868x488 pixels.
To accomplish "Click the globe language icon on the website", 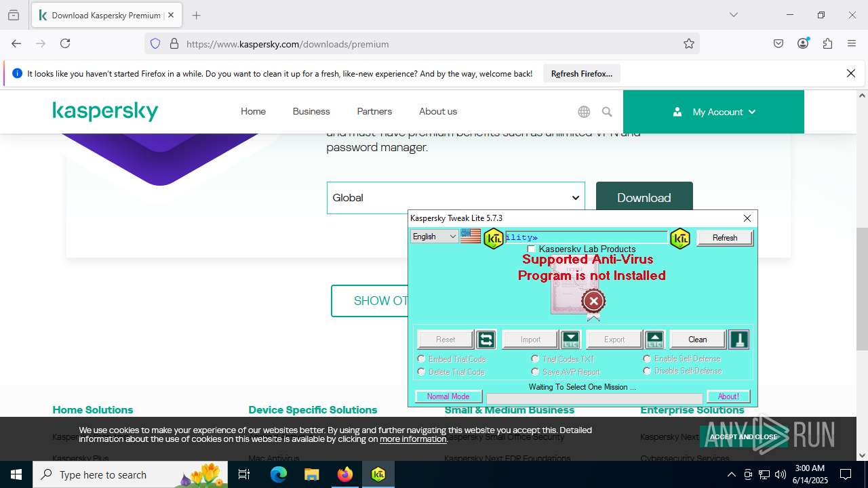I will (584, 112).
